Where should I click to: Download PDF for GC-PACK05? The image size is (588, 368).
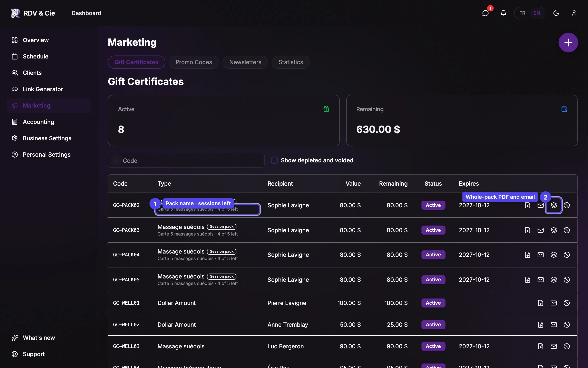coord(528,280)
